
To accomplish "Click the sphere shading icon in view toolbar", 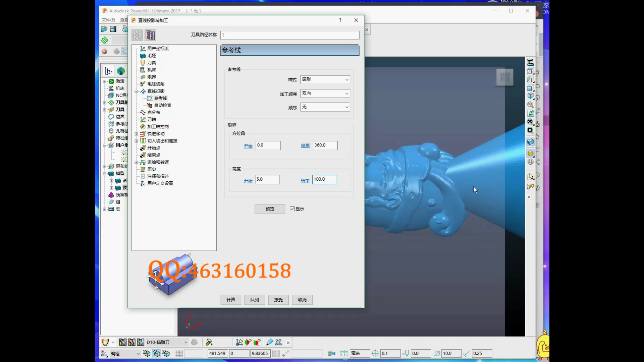I will pyautogui.click(x=530, y=154).
